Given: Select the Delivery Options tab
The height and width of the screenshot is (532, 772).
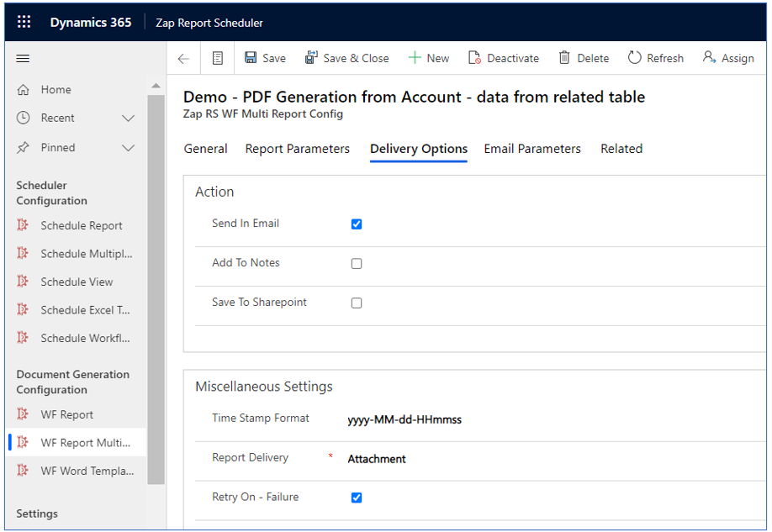Looking at the screenshot, I should tap(419, 149).
